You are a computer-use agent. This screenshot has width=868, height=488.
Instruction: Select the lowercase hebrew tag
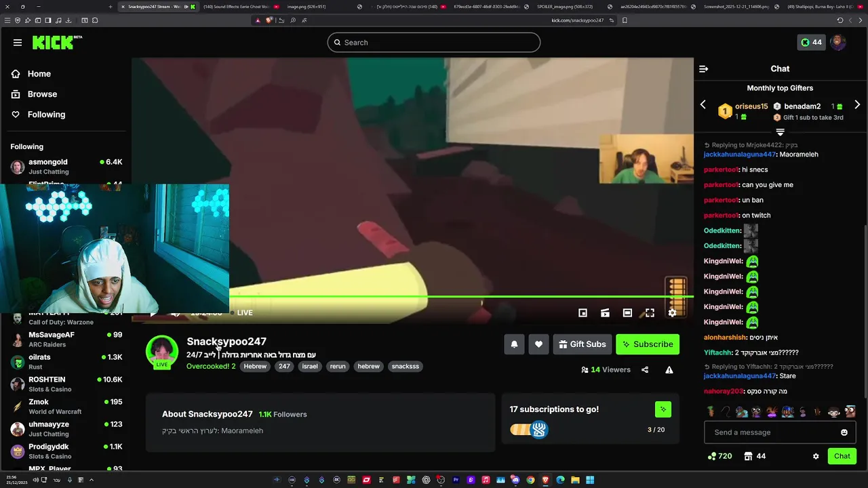click(368, 366)
